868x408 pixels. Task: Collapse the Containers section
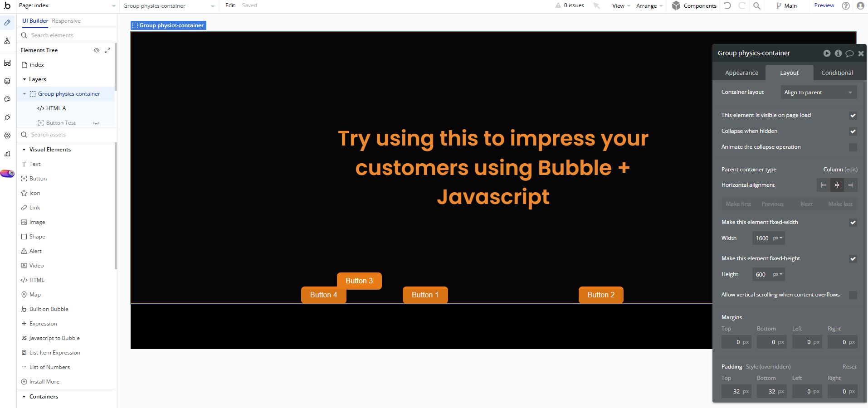click(24, 397)
